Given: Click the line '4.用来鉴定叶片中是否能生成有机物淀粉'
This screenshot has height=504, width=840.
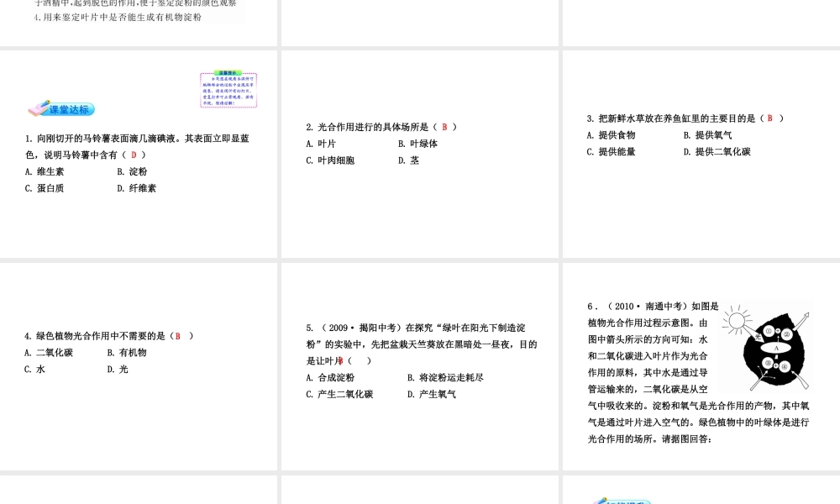Looking at the screenshot, I should tap(118, 17).
